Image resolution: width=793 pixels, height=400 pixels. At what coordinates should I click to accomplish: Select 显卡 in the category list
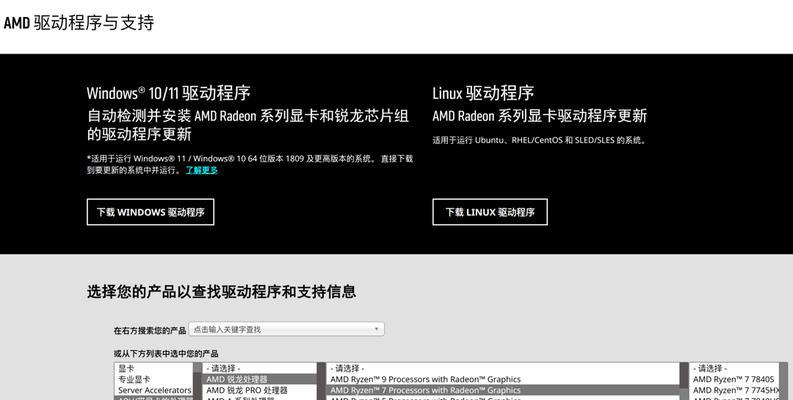coord(154,369)
